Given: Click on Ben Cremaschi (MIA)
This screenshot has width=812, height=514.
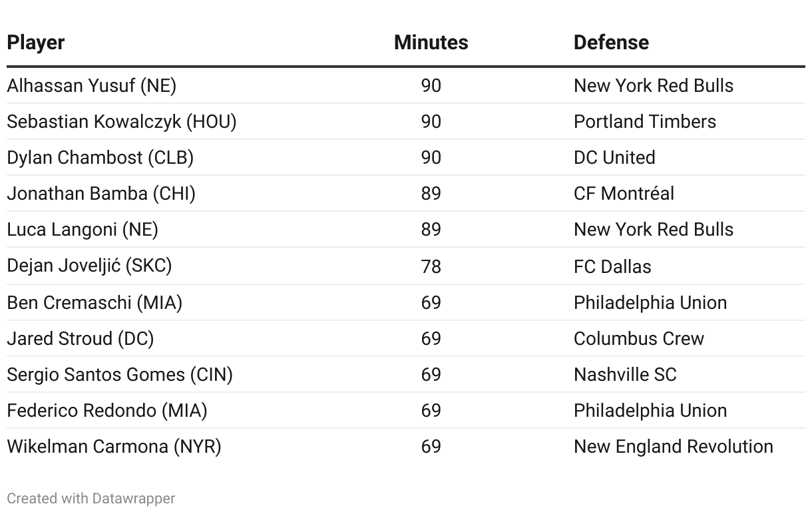Looking at the screenshot, I should 95,303.
